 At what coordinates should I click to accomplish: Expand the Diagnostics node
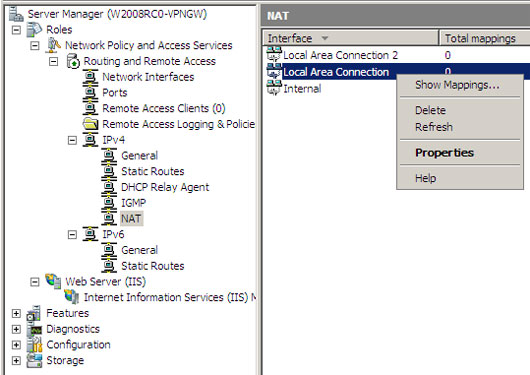point(16,329)
